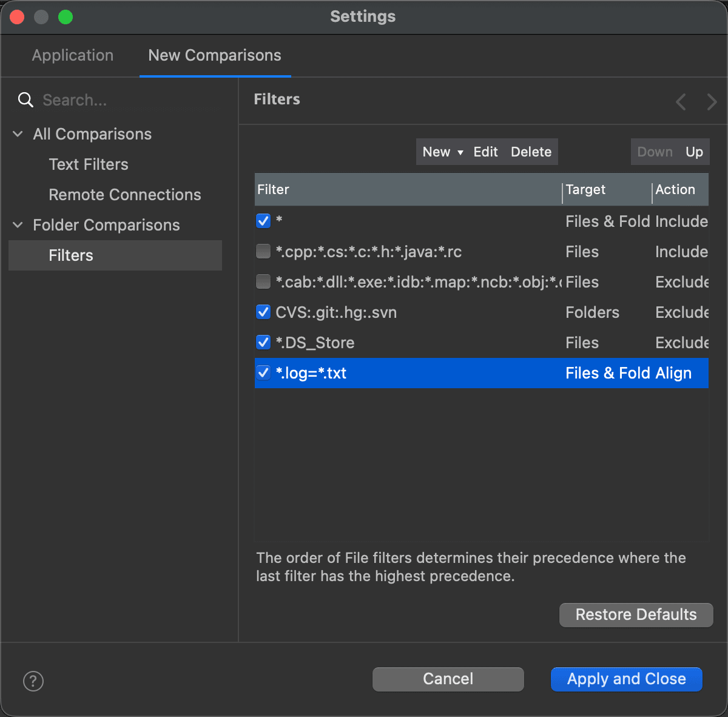Viewport: 728px width, 717px height.
Task: Click Restore Defaults
Action: click(x=636, y=614)
